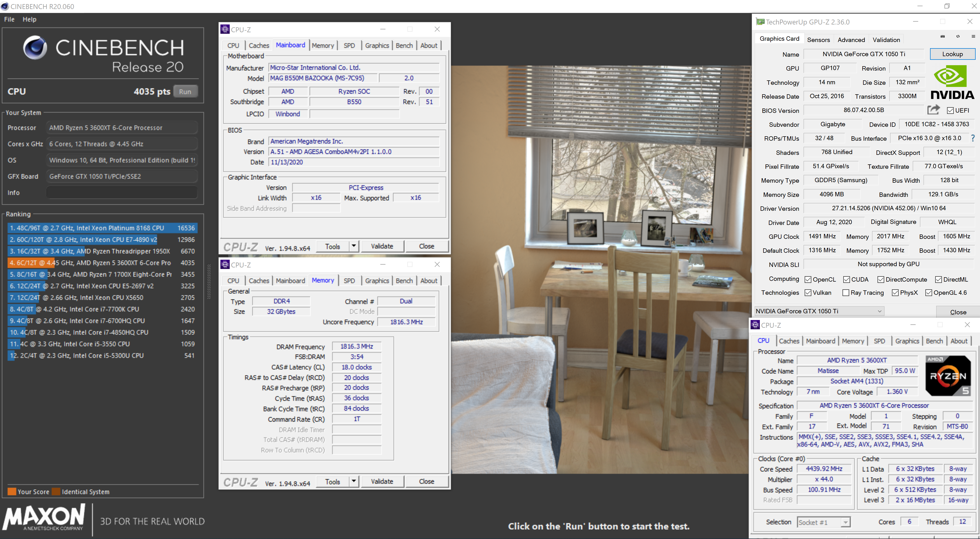Toggle the DirectML checkbox
Viewport: 980px width, 539px height.
938,279
